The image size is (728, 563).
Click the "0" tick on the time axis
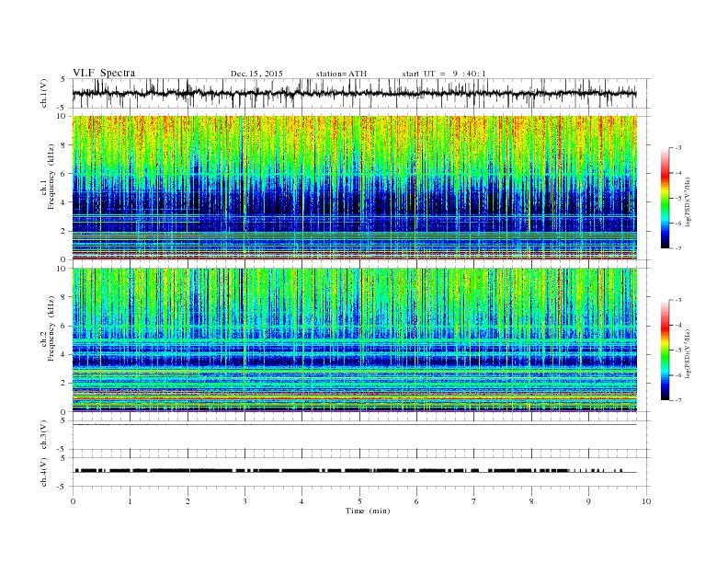(x=73, y=501)
